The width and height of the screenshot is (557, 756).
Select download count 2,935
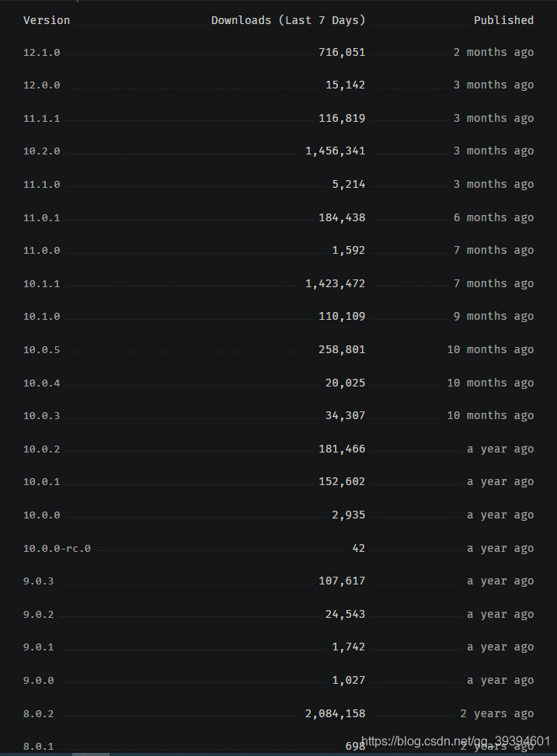(x=349, y=515)
